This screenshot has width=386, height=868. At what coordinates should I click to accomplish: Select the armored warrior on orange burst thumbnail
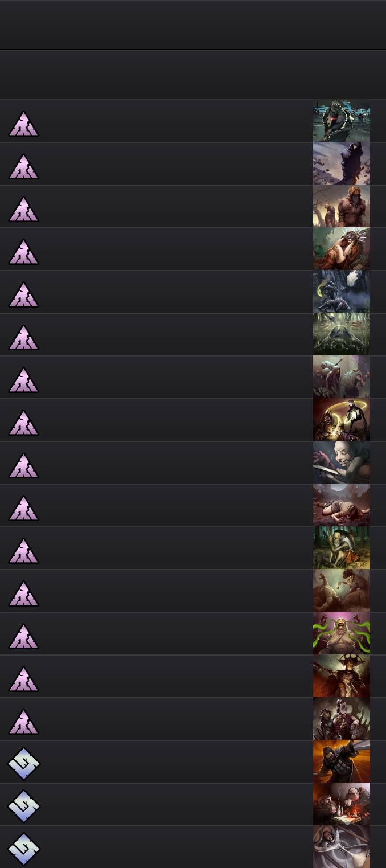pyautogui.click(x=342, y=761)
